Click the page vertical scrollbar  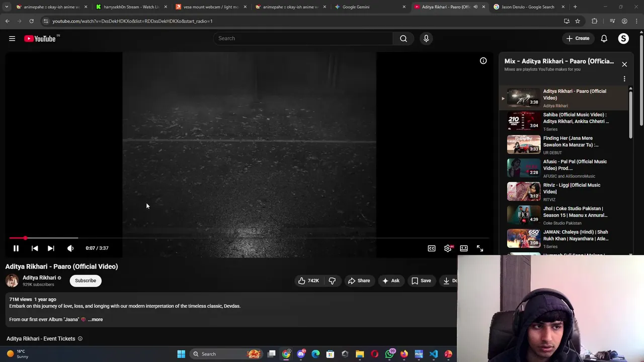[x=641, y=80]
